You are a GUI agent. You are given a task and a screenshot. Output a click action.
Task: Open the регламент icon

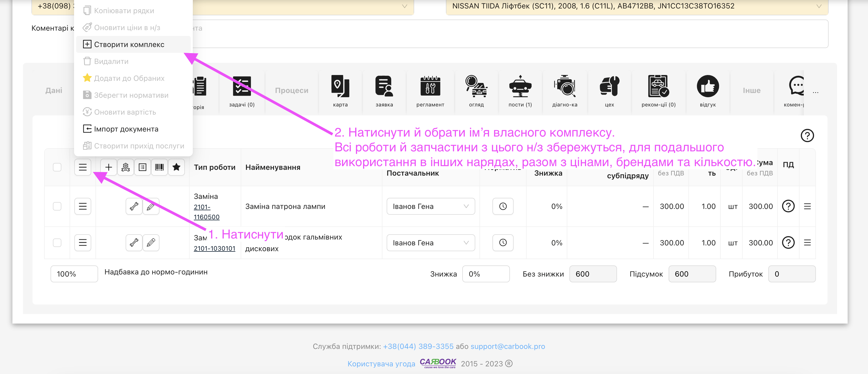pyautogui.click(x=430, y=87)
